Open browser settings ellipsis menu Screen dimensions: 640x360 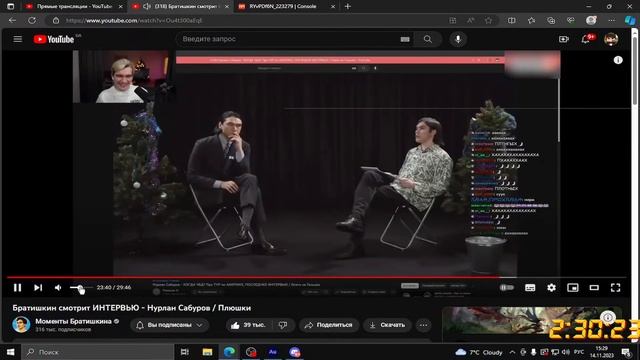(x=611, y=20)
